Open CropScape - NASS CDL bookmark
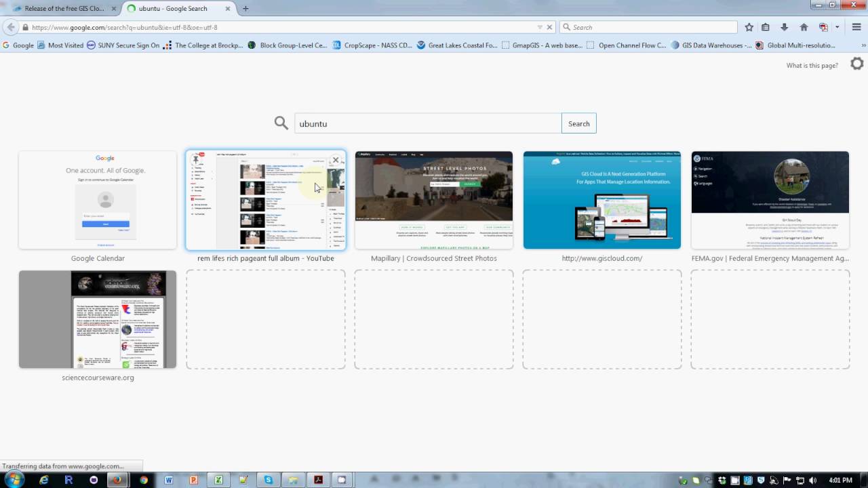The height and width of the screenshot is (488, 868). click(x=372, y=45)
